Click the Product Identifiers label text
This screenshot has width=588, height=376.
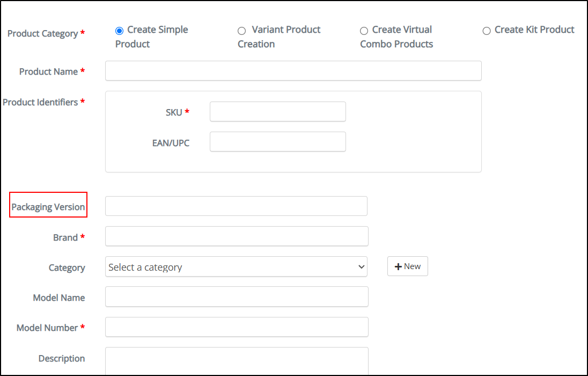pyautogui.click(x=41, y=102)
